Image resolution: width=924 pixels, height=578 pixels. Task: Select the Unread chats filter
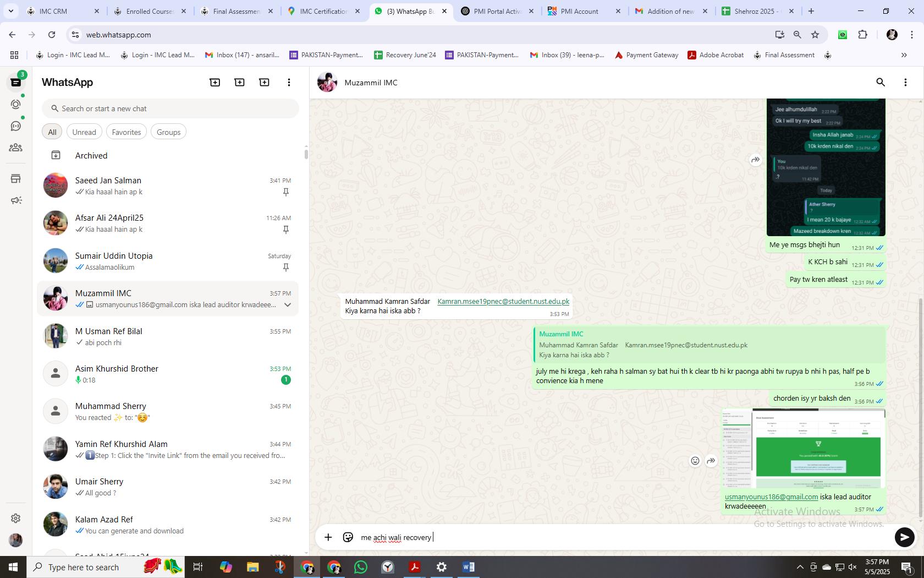coord(84,132)
